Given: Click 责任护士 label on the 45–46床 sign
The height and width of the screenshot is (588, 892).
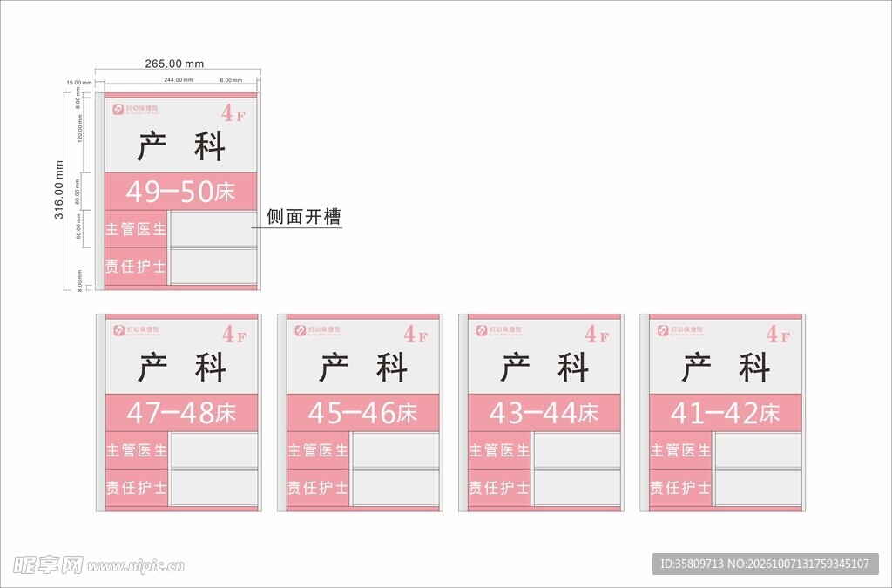Looking at the screenshot, I should coord(318,487).
